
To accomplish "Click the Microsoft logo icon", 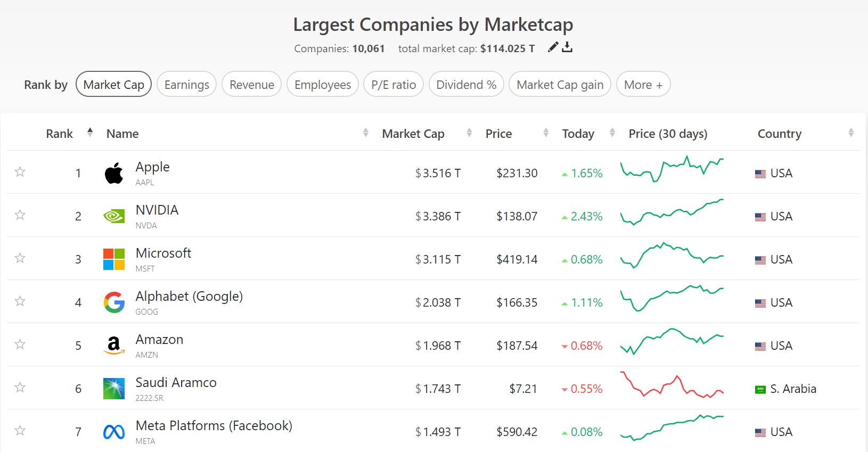I will (114, 259).
